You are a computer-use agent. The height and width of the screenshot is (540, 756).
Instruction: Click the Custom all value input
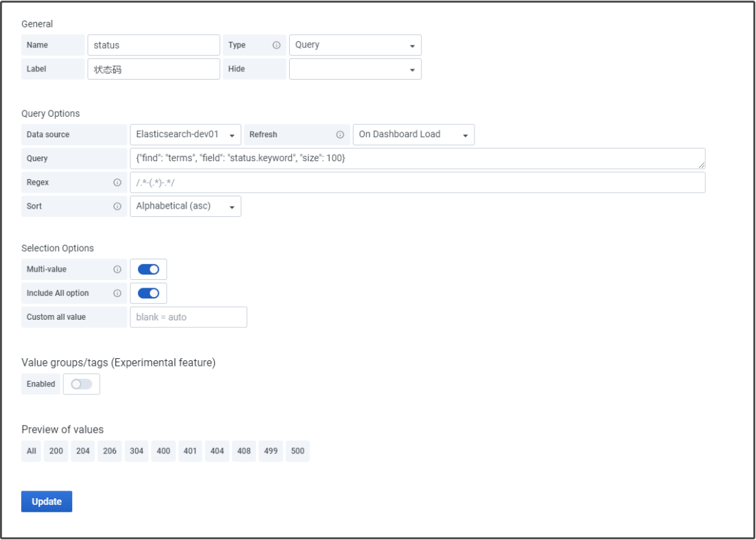click(188, 317)
